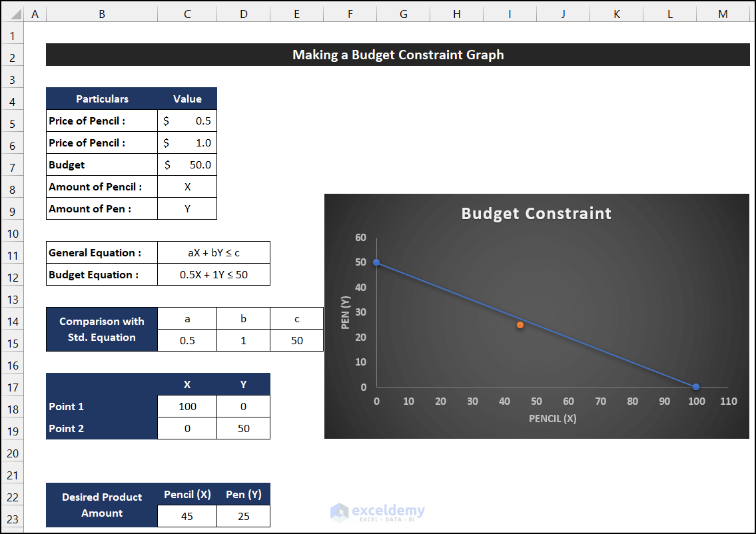Select column A header
The image size is (756, 534).
(35, 14)
